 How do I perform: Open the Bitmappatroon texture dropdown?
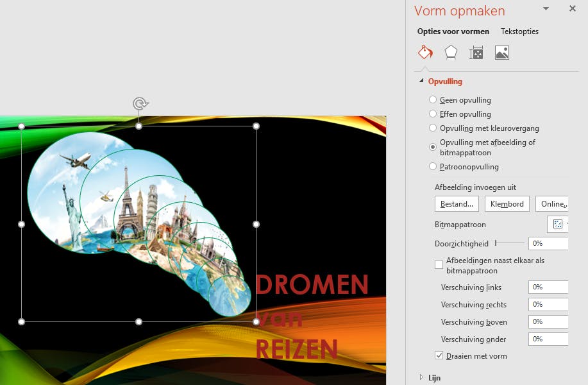pos(558,224)
